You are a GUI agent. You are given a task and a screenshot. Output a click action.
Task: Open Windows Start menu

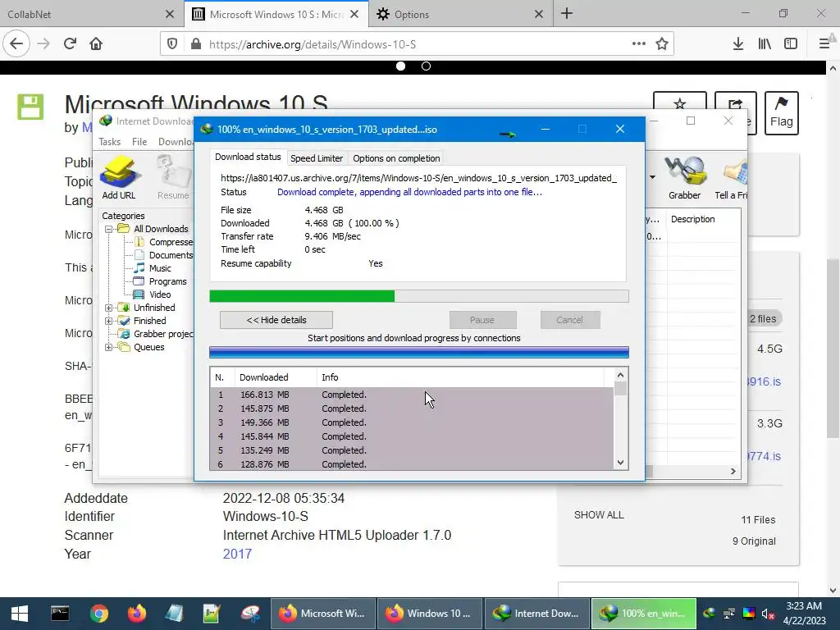20,614
